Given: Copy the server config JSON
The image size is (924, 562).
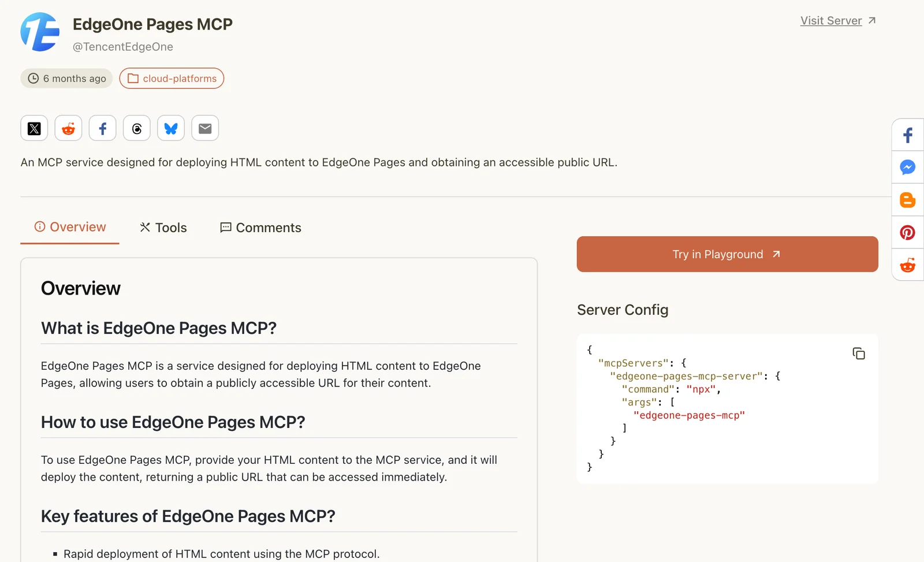Looking at the screenshot, I should tap(858, 353).
